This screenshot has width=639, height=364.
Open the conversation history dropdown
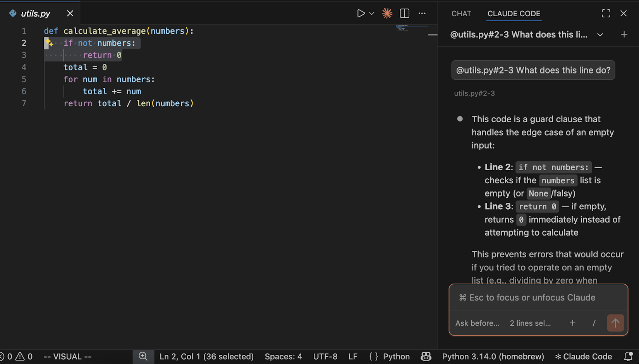pos(600,34)
